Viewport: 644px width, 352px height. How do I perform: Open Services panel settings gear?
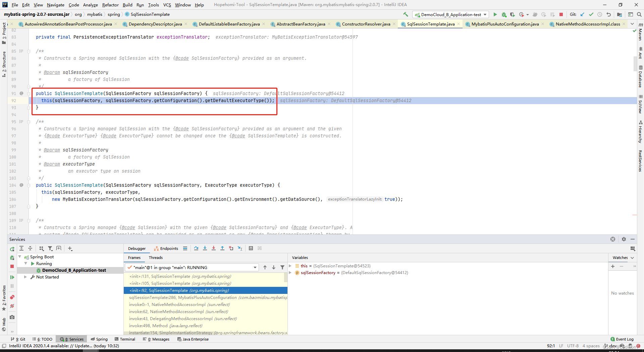pos(624,239)
